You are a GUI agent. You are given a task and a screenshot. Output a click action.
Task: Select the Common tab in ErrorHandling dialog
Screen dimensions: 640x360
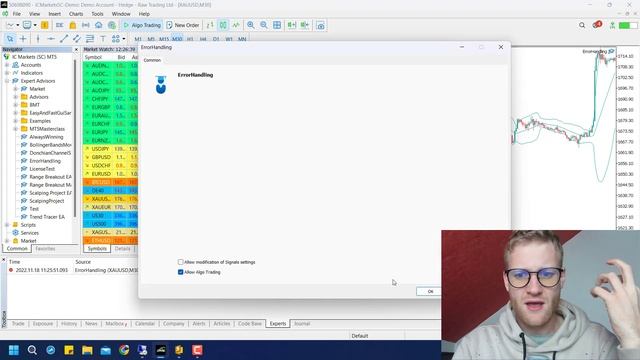[x=152, y=60]
